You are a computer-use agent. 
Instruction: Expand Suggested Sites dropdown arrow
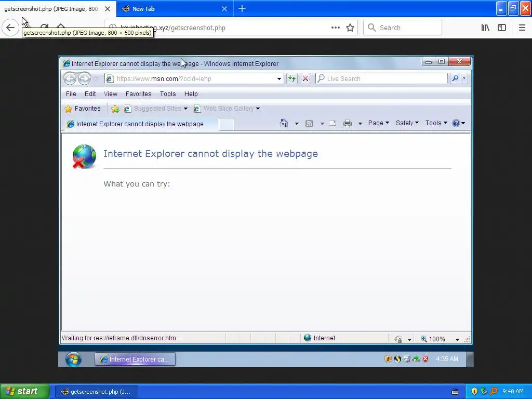pyautogui.click(x=185, y=109)
